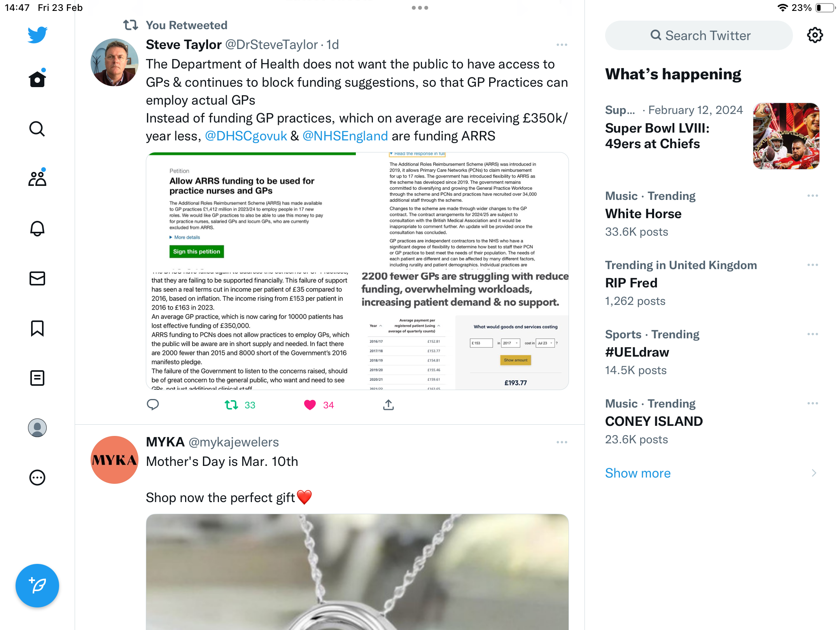The height and width of the screenshot is (630, 840).
Task: Open options for White Horse trend
Action: pyautogui.click(x=813, y=196)
